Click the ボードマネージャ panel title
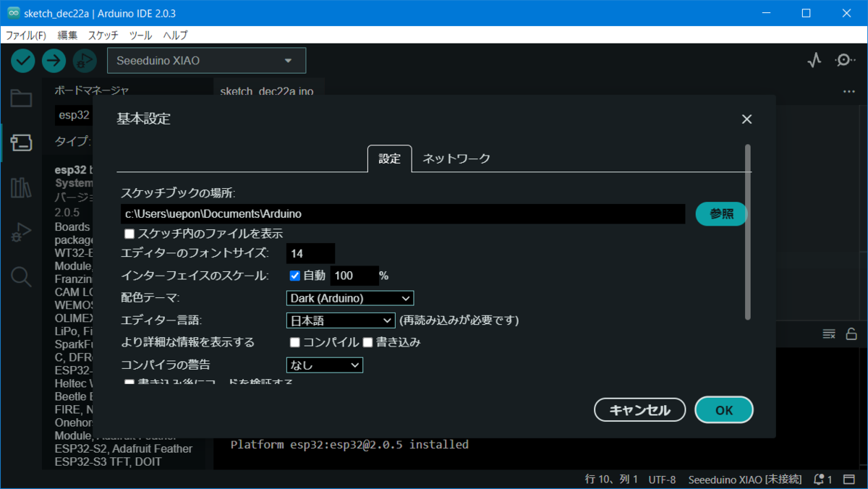 point(92,90)
